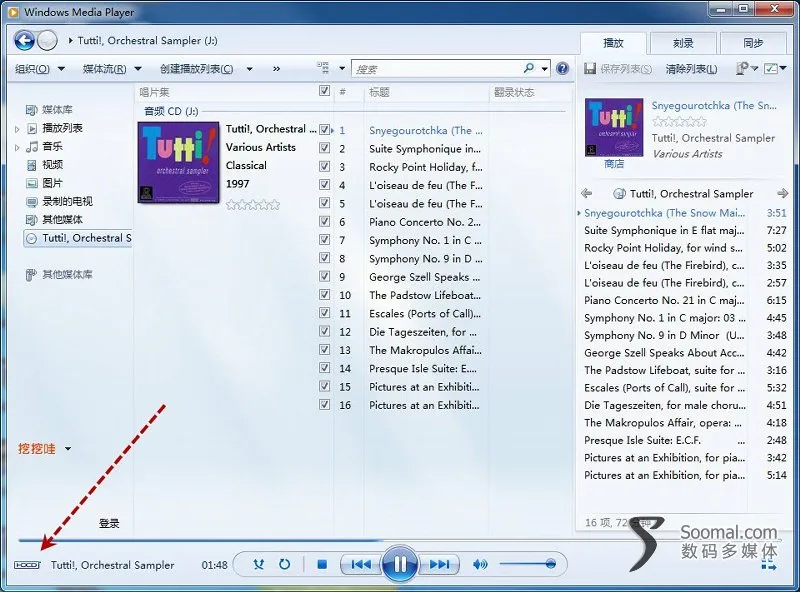This screenshot has width=800, height=592.
Task: Skip to the previous track
Action: point(361,564)
